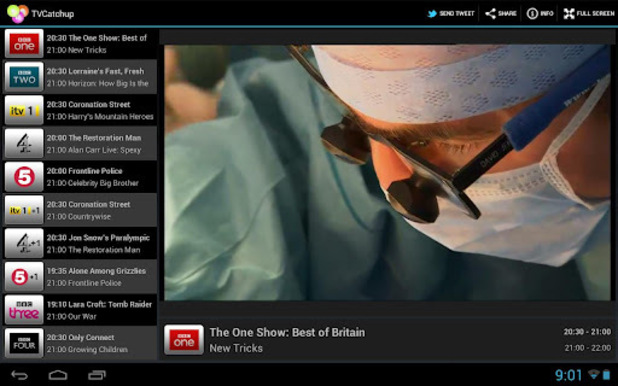Click '20:30 Only Connect' listing

pyautogui.click(x=80, y=338)
